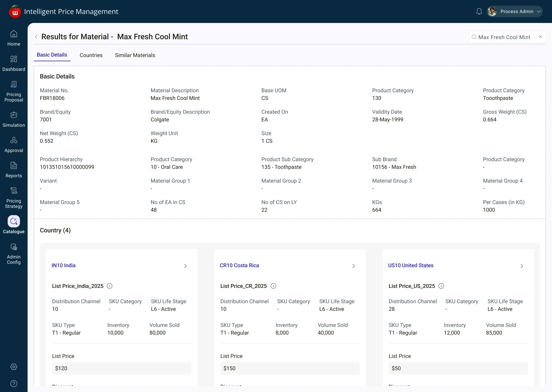Screen dimensions: 552x392
Task: Expand the CR10 Costa Rica card chevron
Action: pos(353,266)
